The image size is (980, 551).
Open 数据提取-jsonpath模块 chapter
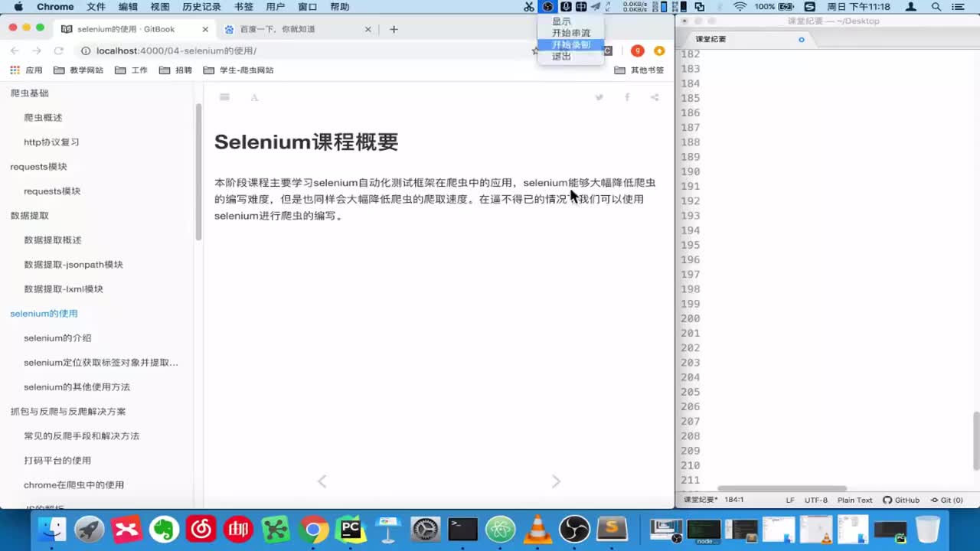click(x=73, y=265)
